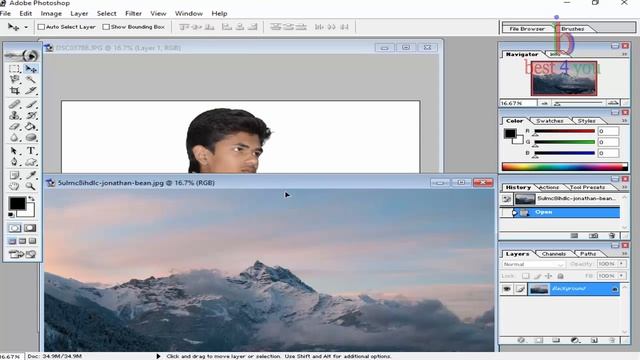Open the Fill 100% arrow
Image resolution: width=640 pixels, height=360 pixels.
(622, 276)
